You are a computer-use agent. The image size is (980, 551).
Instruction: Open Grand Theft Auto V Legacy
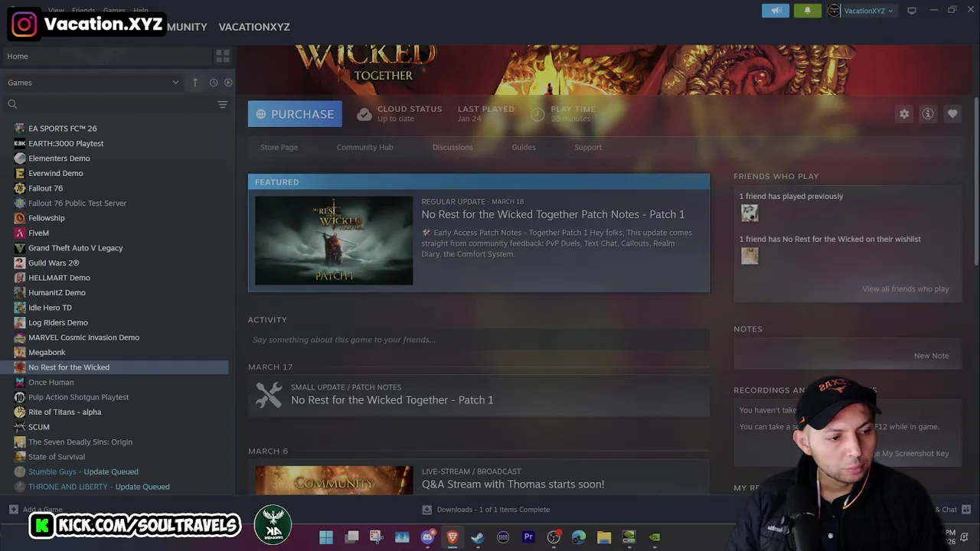(75, 248)
